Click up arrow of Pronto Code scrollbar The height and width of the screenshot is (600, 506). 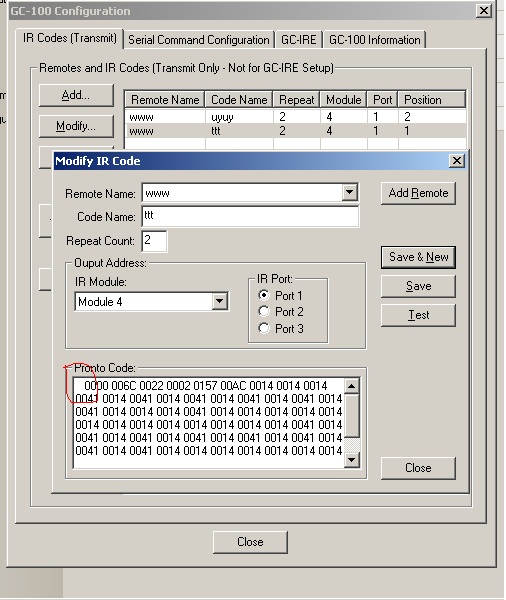[351, 386]
